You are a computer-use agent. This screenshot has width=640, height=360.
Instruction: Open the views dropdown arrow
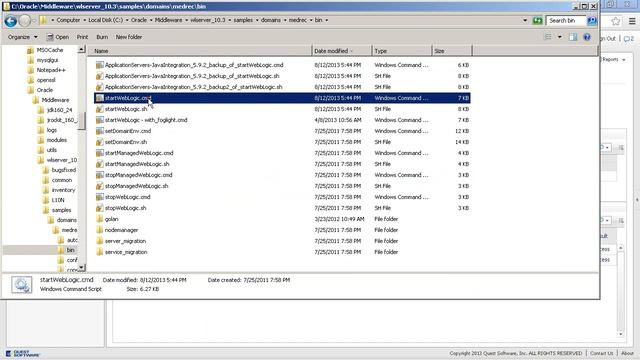(560, 37)
